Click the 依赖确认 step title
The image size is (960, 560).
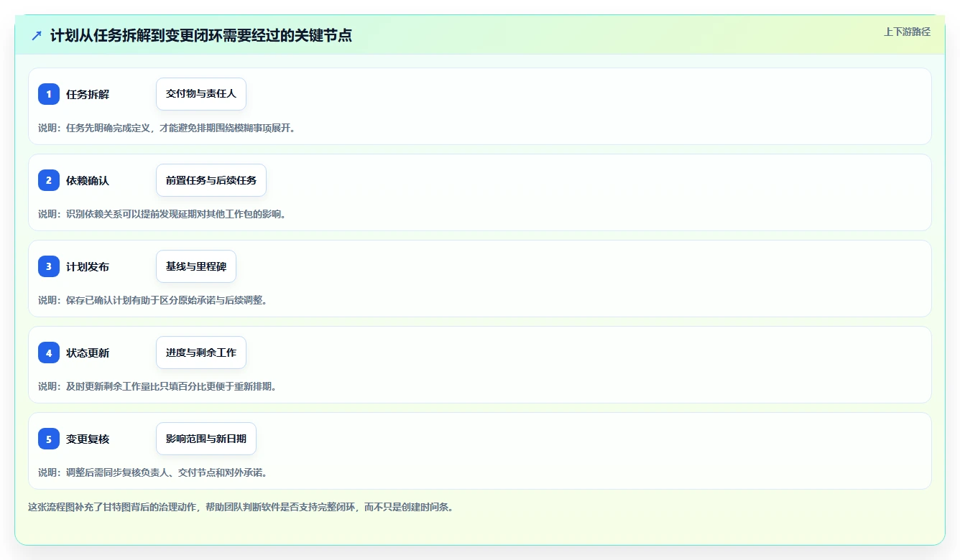[88, 180]
